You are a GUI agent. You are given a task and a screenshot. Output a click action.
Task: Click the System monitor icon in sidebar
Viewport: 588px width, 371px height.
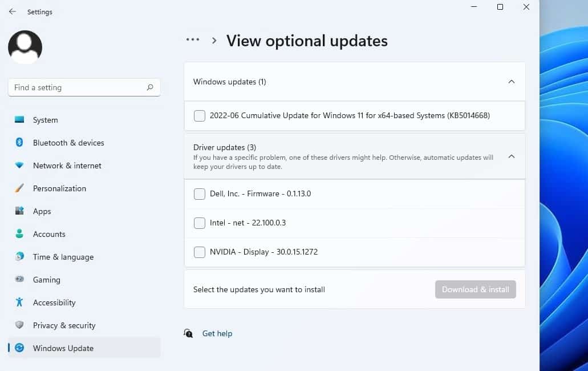(19, 120)
